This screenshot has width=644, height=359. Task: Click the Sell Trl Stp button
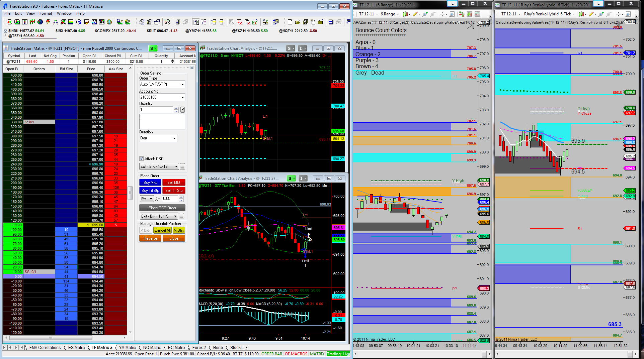click(174, 191)
